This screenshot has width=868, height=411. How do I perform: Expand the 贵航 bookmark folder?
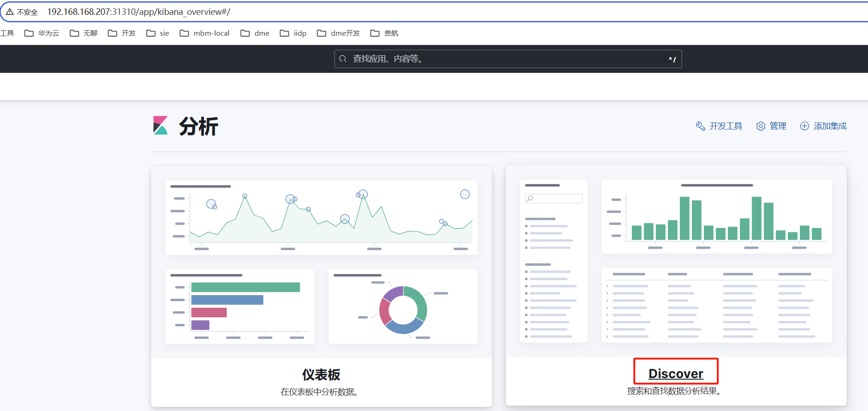coord(384,33)
